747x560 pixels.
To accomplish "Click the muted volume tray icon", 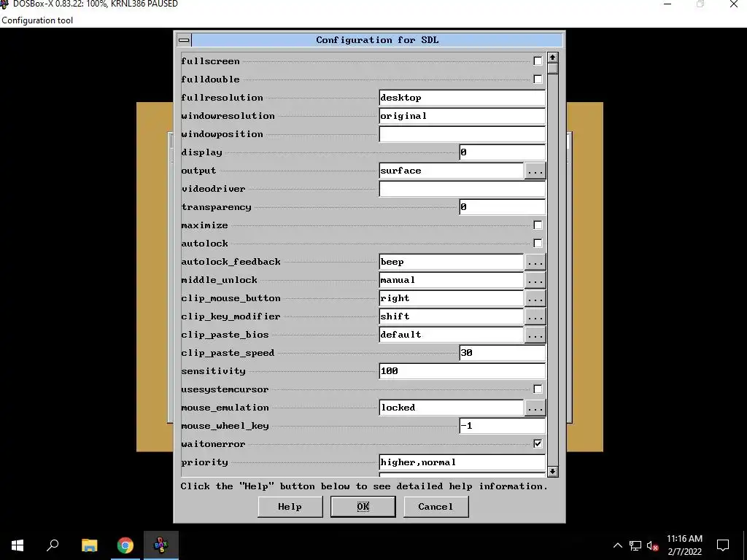I will (x=652, y=545).
